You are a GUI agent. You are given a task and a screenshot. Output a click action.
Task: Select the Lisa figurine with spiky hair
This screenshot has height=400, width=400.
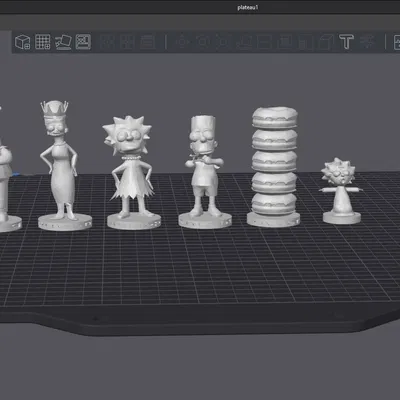click(x=132, y=173)
